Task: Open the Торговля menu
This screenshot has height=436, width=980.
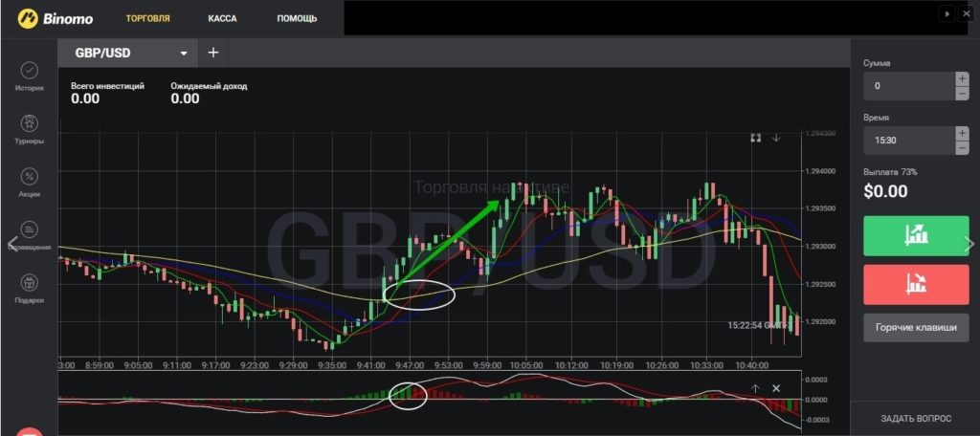Action: tap(148, 19)
